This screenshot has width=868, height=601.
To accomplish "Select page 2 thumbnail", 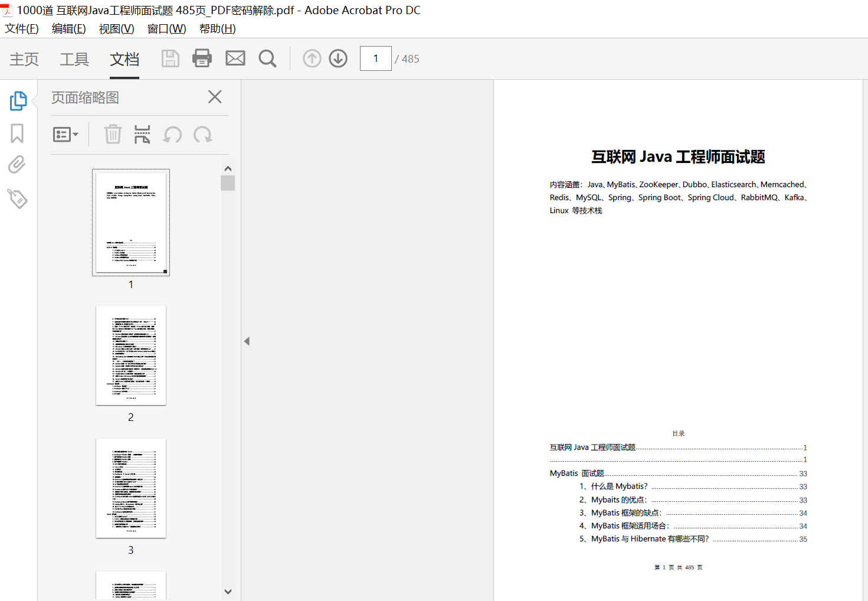I will point(131,355).
